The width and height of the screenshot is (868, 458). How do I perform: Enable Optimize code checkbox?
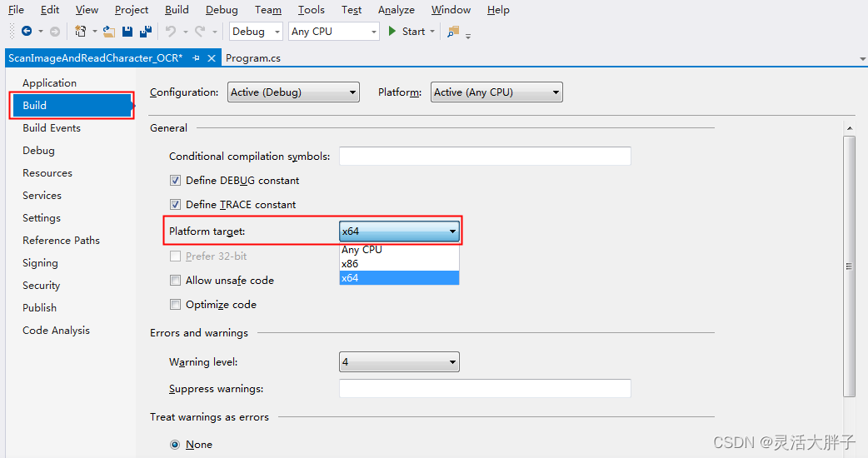[175, 304]
